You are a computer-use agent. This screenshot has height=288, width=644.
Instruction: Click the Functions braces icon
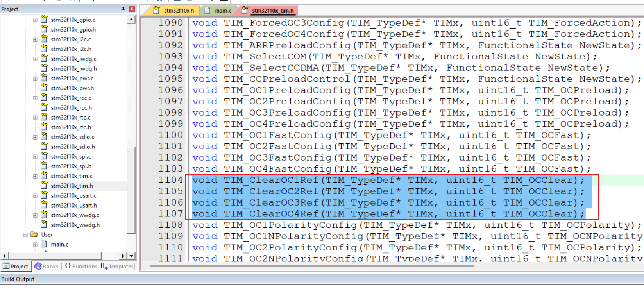click(68, 266)
